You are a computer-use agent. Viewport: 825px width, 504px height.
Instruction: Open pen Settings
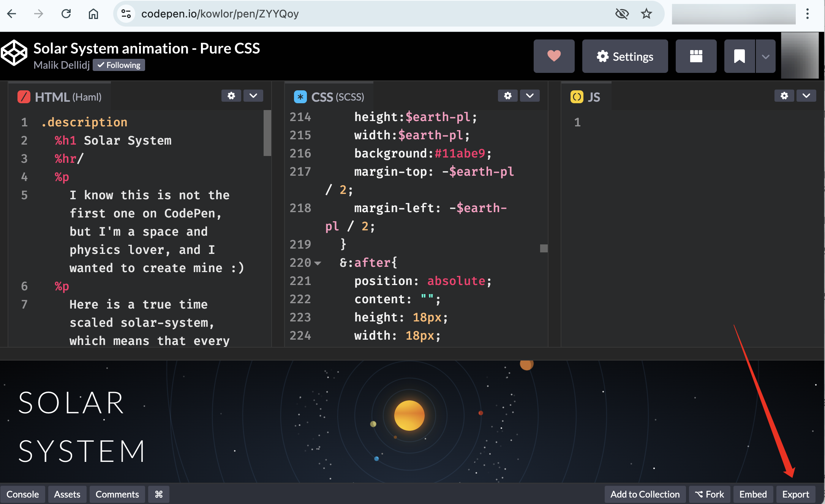[x=625, y=56]
